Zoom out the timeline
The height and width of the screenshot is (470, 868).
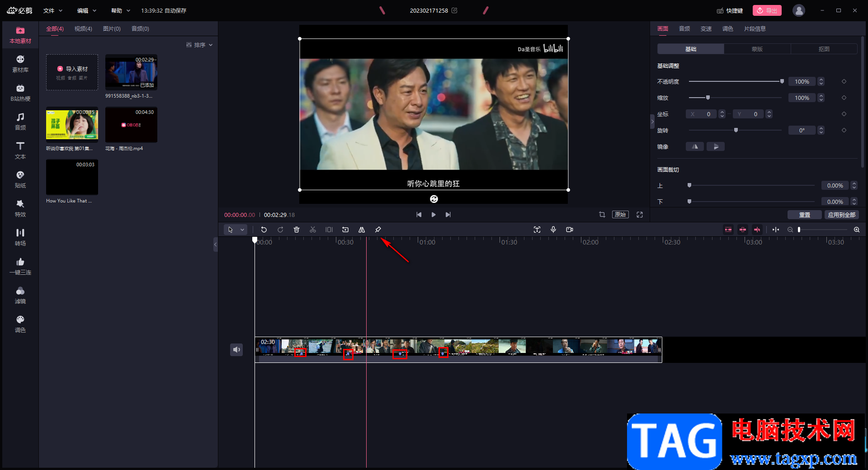pyautogui.click(x=790, y=230)
